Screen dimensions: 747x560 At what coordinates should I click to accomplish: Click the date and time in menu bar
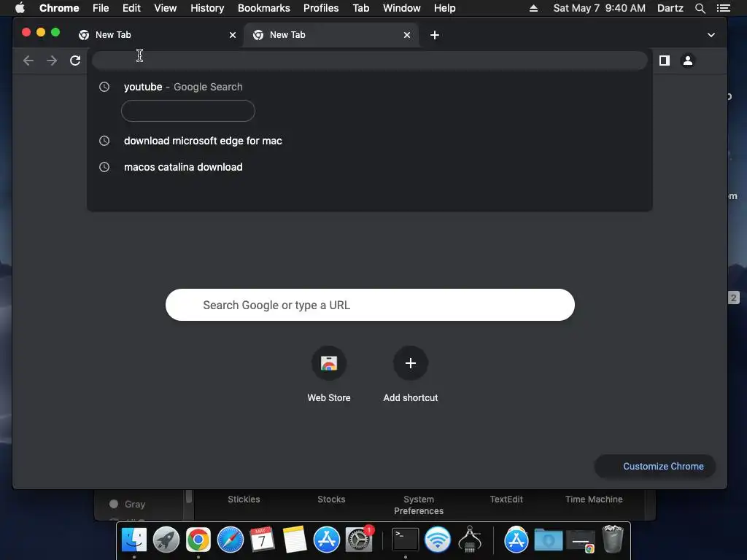(x=600, y=8)
